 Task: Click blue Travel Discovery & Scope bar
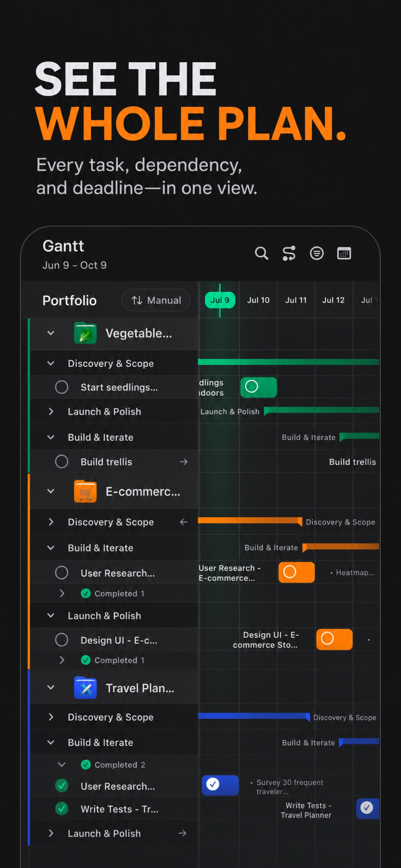254,716
